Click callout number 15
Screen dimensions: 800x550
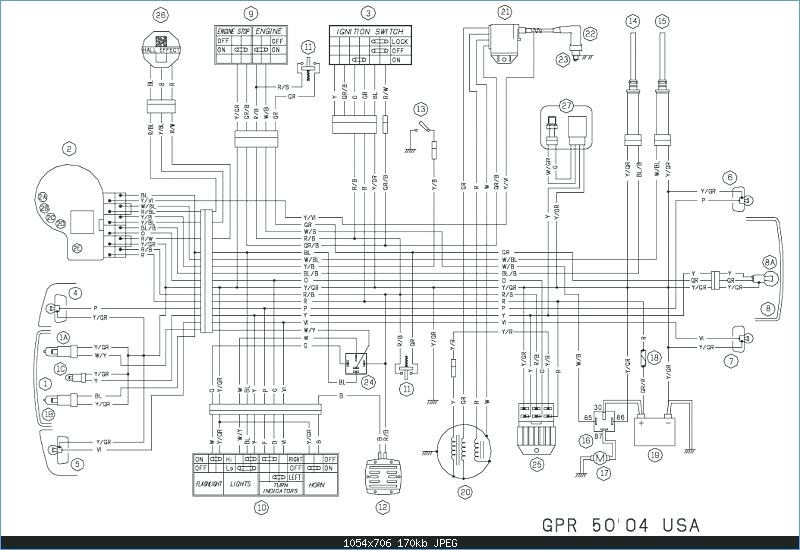point(662,21)
